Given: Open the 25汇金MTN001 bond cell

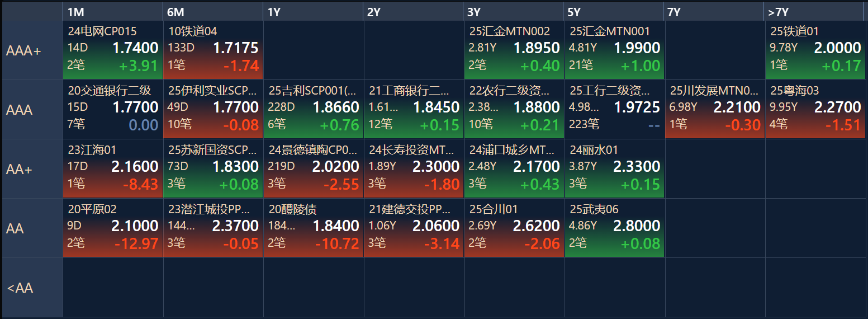Looking at the screenshot, I should point(614,51).
